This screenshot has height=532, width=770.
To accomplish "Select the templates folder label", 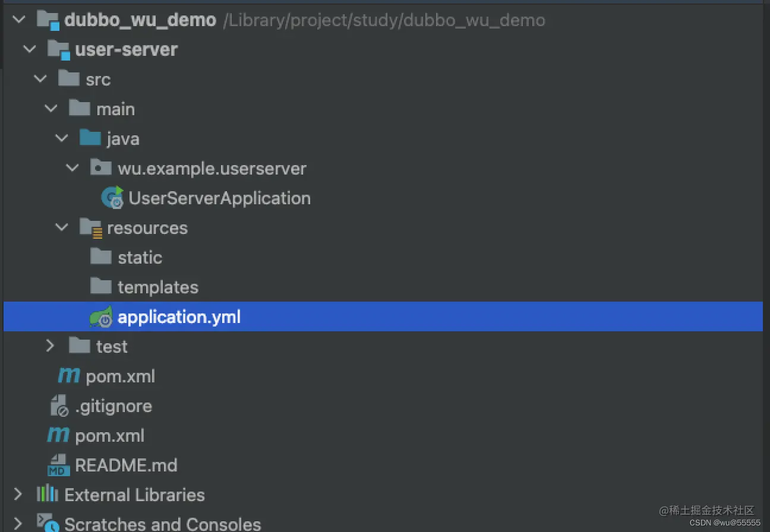I will point(158,287).
